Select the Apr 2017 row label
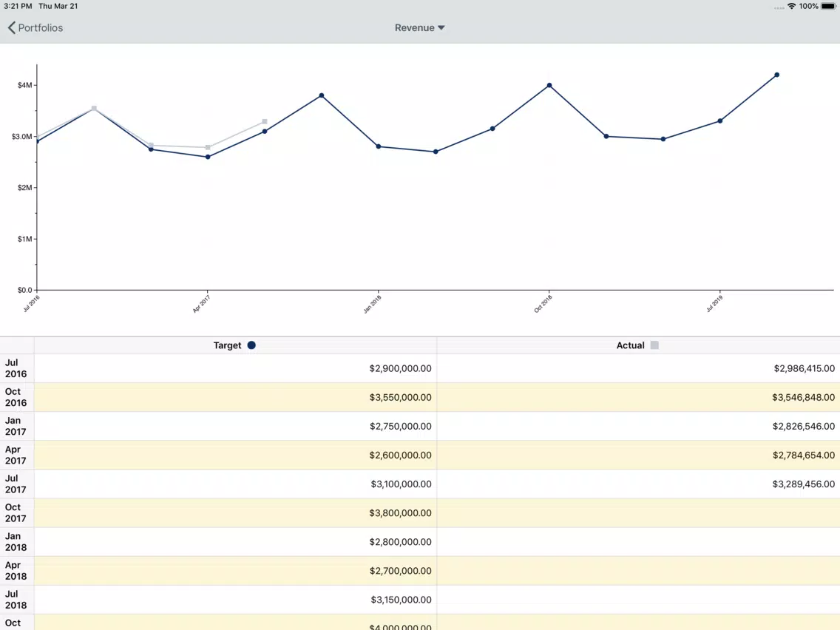This screenshot has width=840, height=630. click(x=16, y=455)
